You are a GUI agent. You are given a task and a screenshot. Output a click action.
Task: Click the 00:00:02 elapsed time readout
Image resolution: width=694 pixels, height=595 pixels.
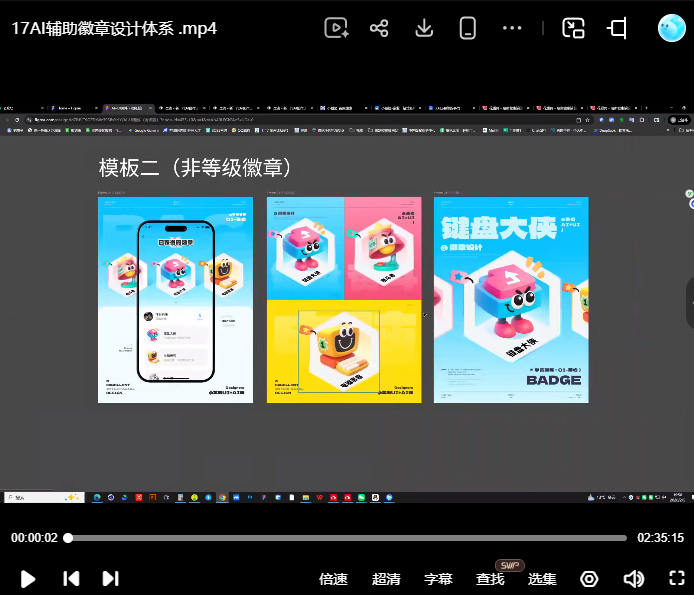click(x=34, y=538)
